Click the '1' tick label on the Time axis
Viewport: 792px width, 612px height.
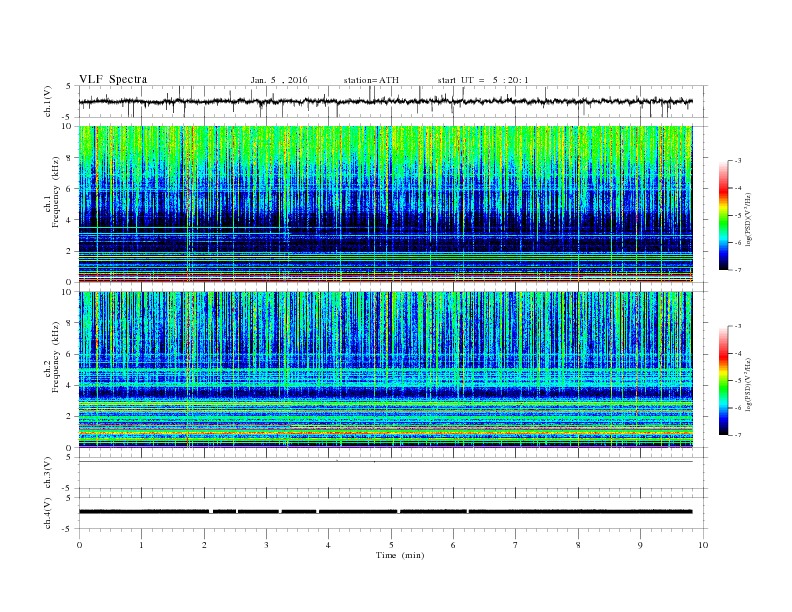point(141,545)
